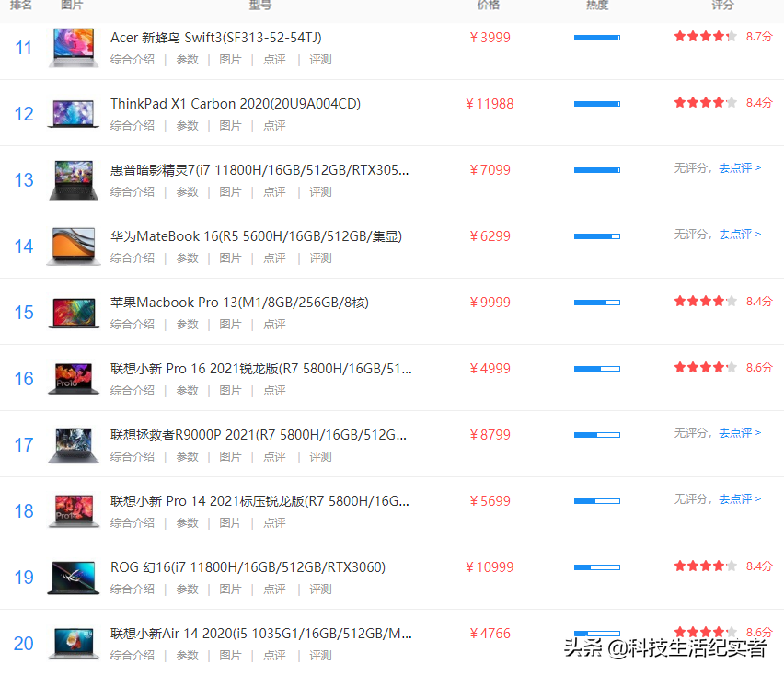Open 点评 under ThinkPad X1 Carbon 2020
Image resolution: width=784 pixels, height=675 pixels.
pos(274,125)
